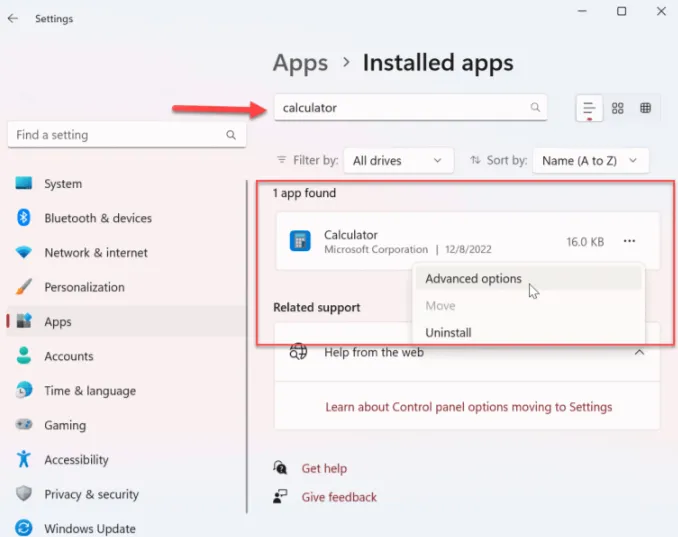Click the Calculator app icon

point(300,241)
